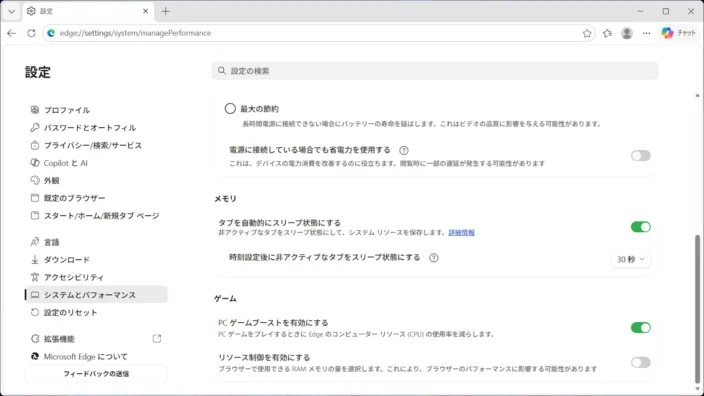Open ダウンロード settings

[x=96, y=260]
